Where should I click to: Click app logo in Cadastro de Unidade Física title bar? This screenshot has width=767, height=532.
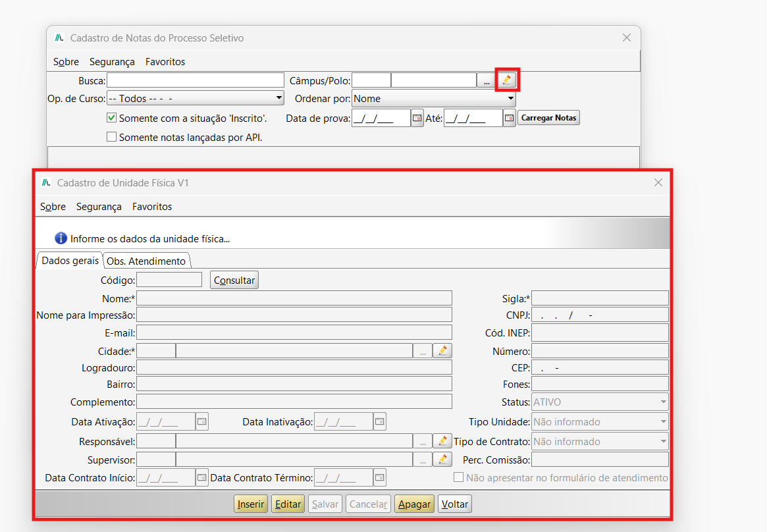[46, 182]
